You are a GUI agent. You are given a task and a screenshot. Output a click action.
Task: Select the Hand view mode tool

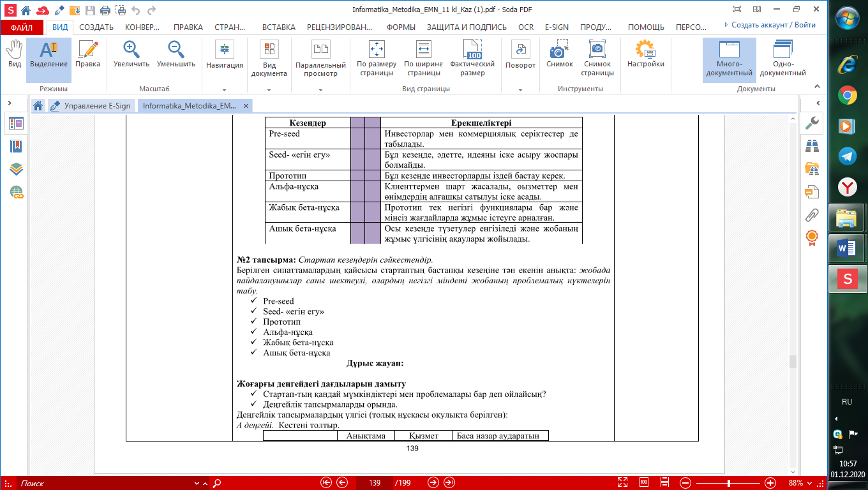(14, 55)
